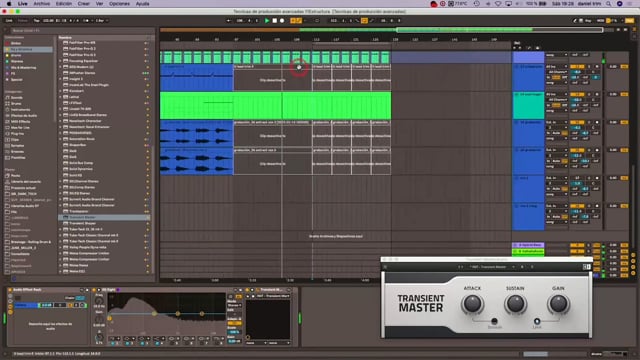Open the MIDI Effects category
This screenshot has width=640, height=360.
[20, 122]
